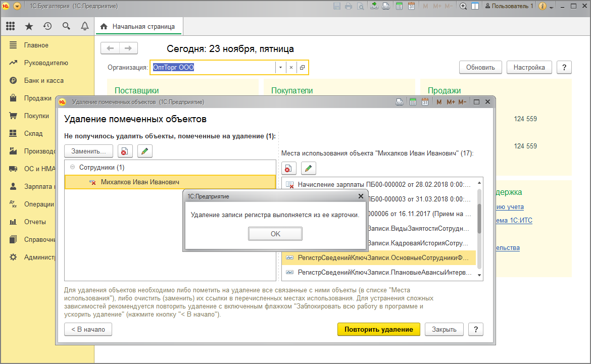Click the organization input field ОптТорг ООО
The image size is (591, 364).
tap(213, 68)
